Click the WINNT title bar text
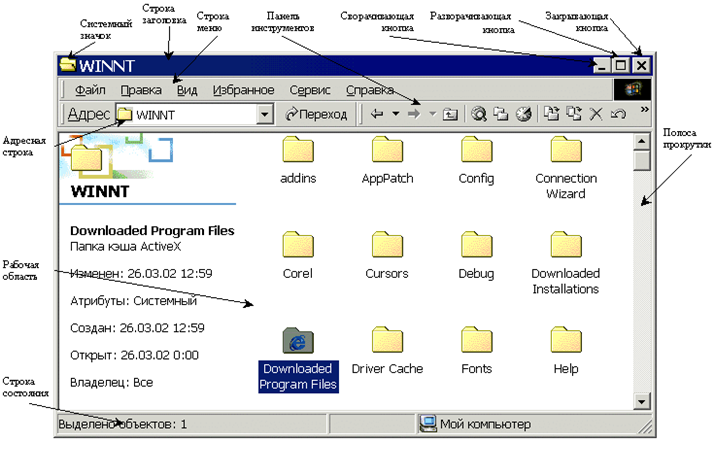The height and width of the screenshot is (454, 715). tap(107, 66)
